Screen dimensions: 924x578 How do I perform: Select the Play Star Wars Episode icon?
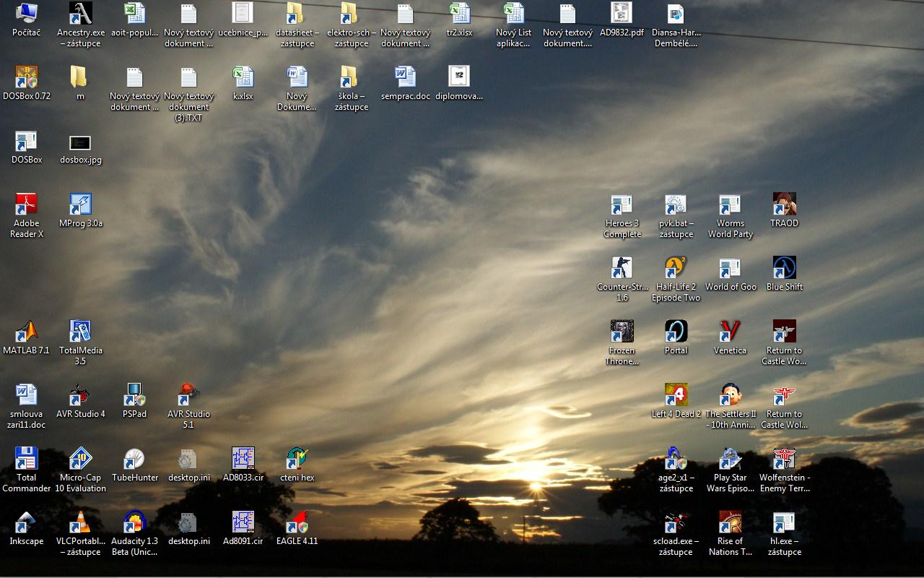click(730, 459)
